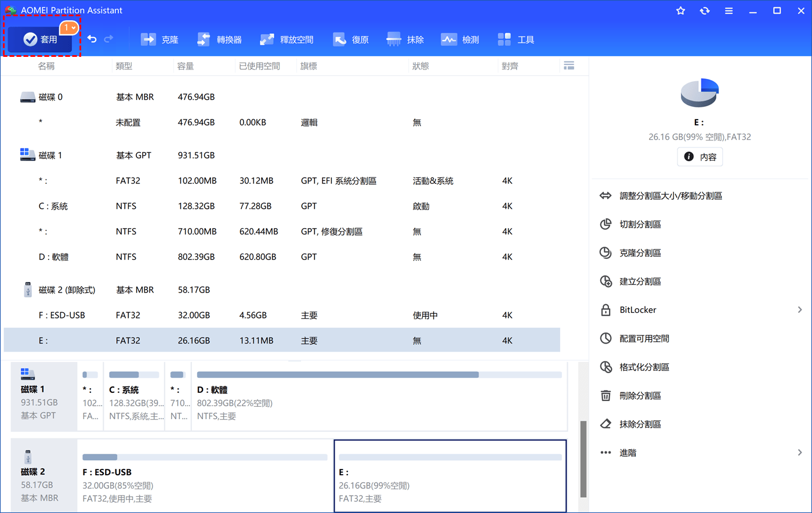812x513 pixels.
Task: Select the 磁碟 2 (卸除式) row
Action: [x=282, y=290]
